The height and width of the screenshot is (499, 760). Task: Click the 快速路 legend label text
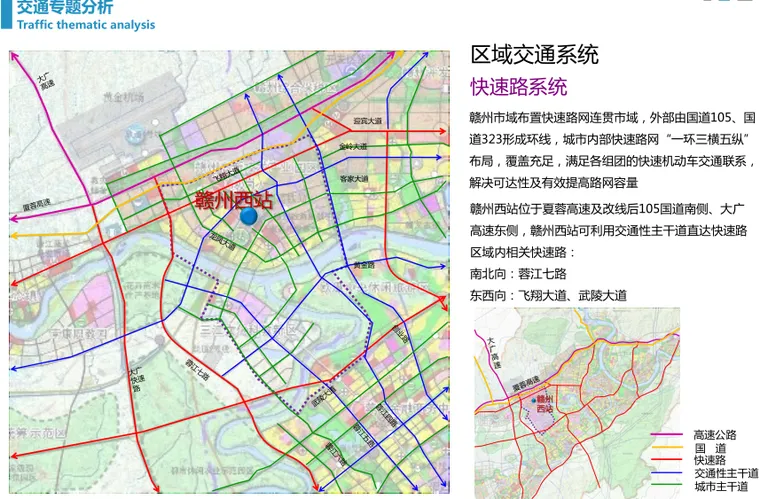tap(710, 460)
